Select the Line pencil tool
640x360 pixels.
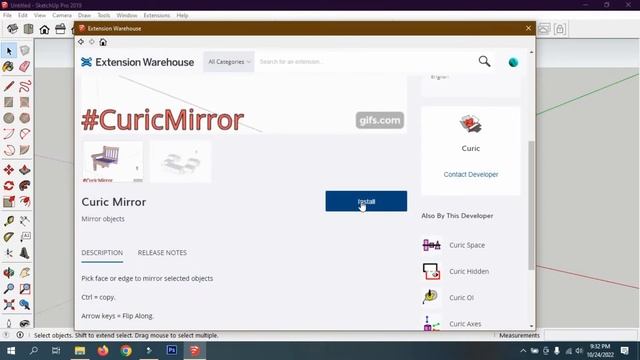pyautogui.click(x=9, y=86)
